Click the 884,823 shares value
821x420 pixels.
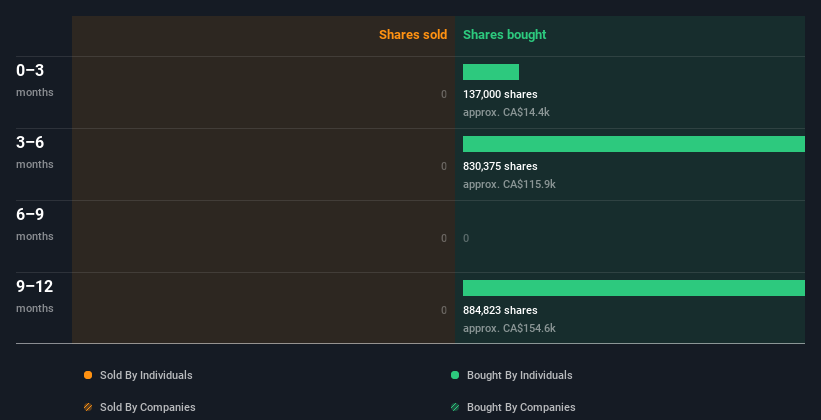(x=500, y=310)
